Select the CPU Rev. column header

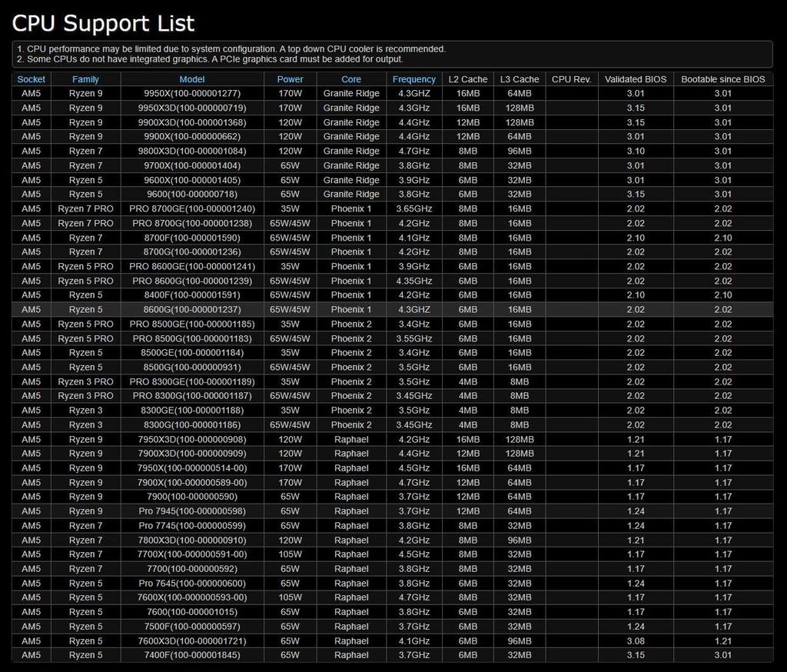coord(571,79)
